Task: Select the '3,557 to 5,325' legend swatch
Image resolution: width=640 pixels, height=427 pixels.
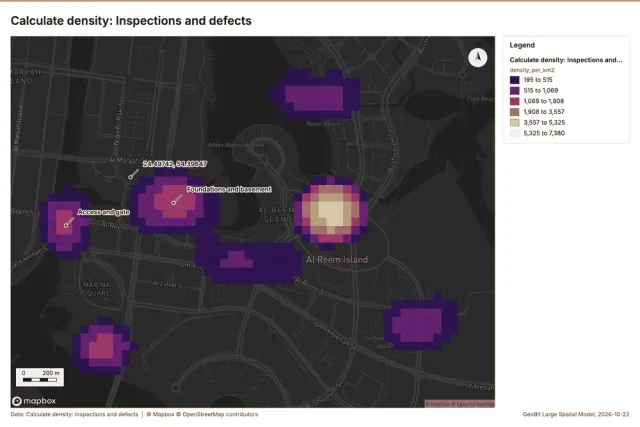Action: 515,122
